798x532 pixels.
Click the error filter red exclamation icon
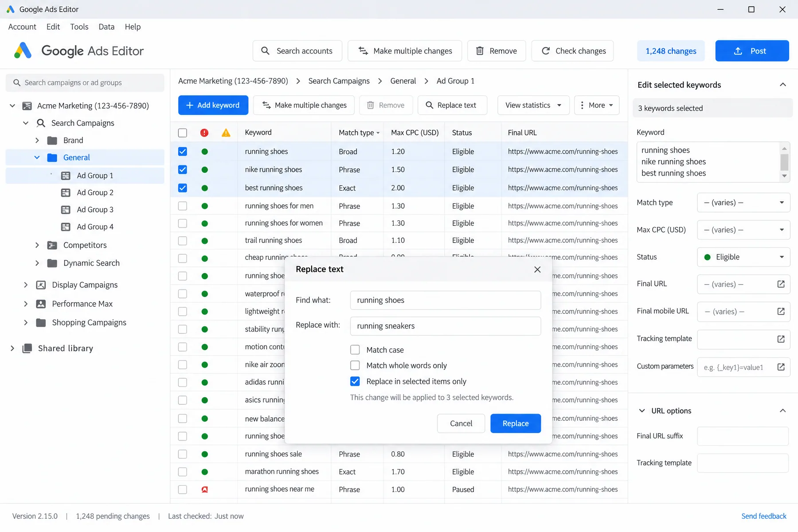click(204, 133)
